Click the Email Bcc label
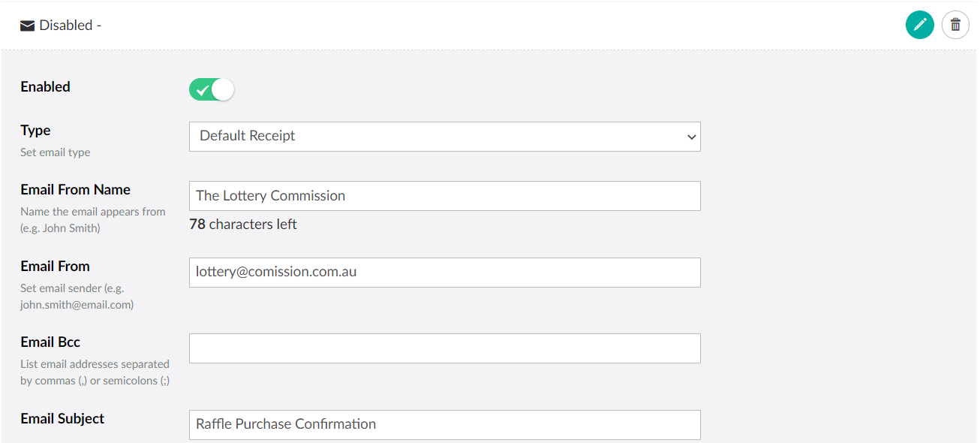The height and width of the screenshot is (443, 980). (x=50, y=342)
